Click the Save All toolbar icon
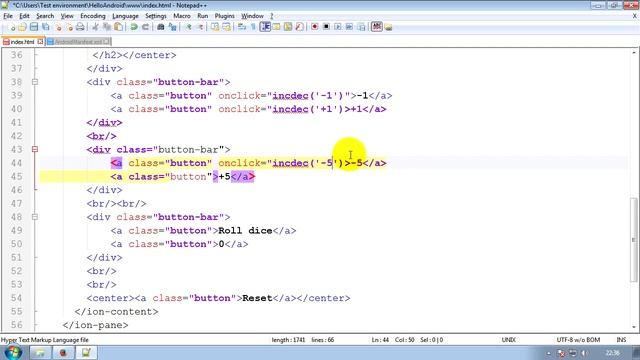The width and height of the screenshot is (640, 360). click(46, 27)
